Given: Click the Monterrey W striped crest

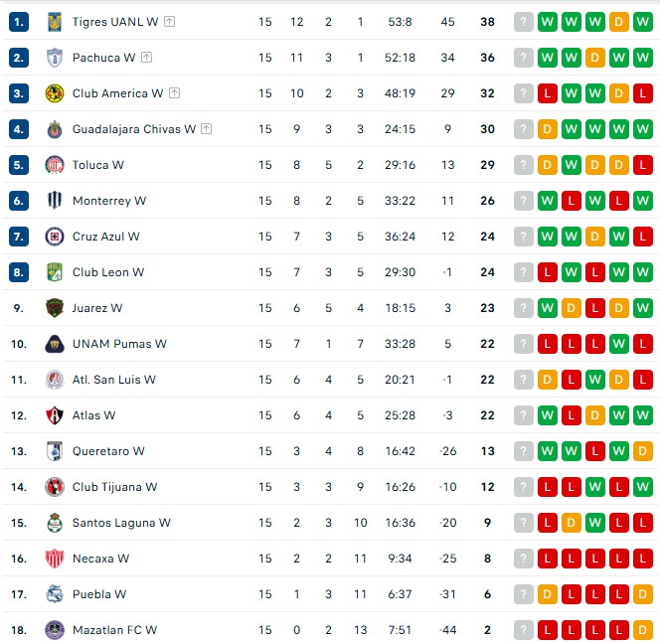Looking at the screenshot, I should coord(55,201).
